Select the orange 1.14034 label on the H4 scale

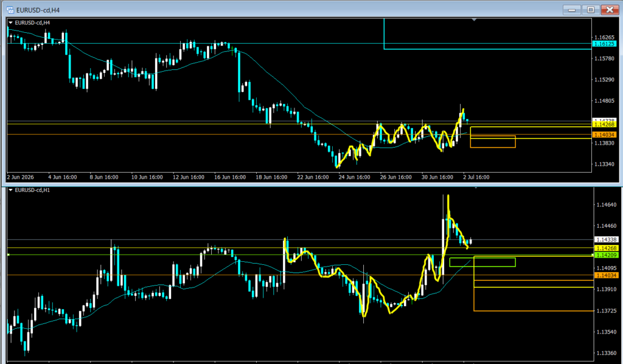pos(604,134)
